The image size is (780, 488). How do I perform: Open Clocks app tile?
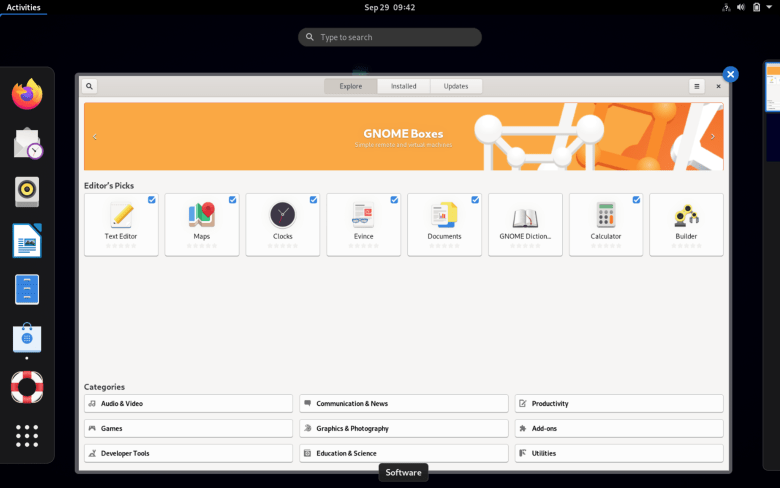[x=283, y=225]
